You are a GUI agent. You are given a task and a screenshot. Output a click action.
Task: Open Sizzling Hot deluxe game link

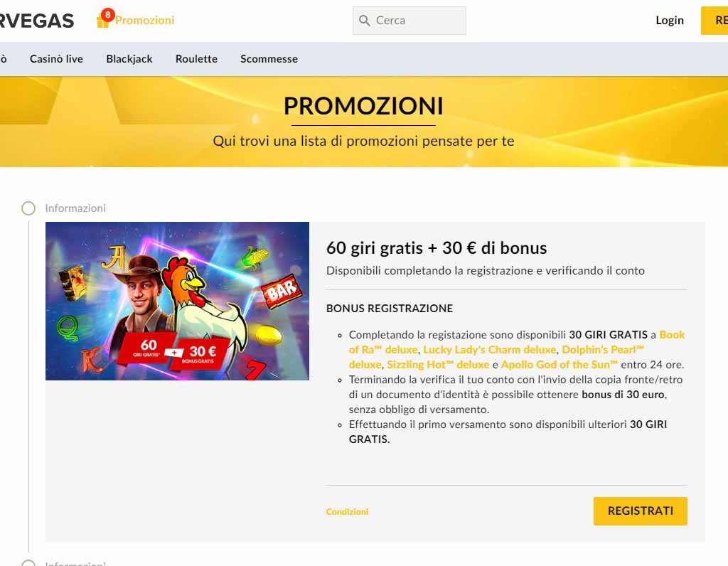coord(438,365)
